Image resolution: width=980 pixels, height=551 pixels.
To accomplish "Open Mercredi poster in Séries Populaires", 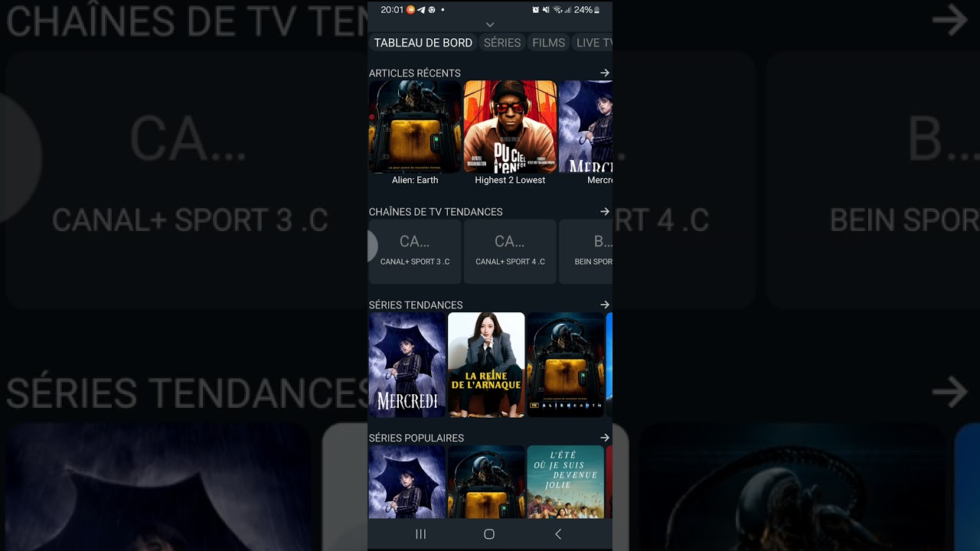I will pos(407,482).
